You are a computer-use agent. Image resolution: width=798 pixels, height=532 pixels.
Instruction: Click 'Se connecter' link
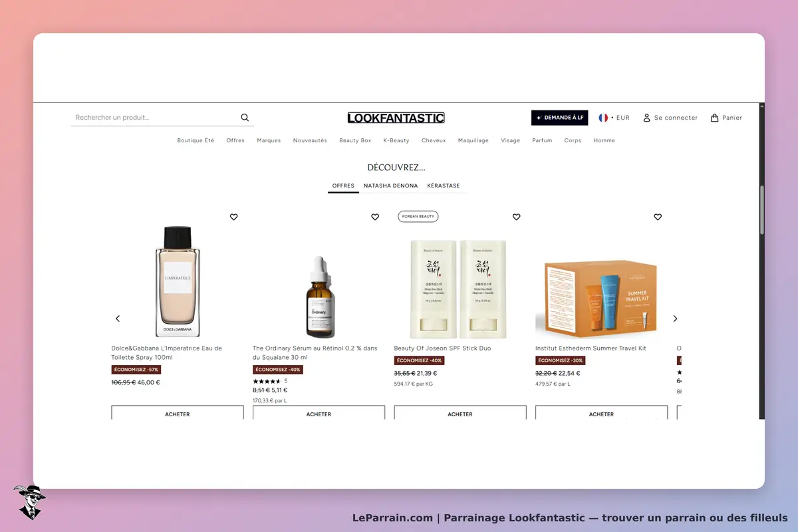(x=670, y=118)
